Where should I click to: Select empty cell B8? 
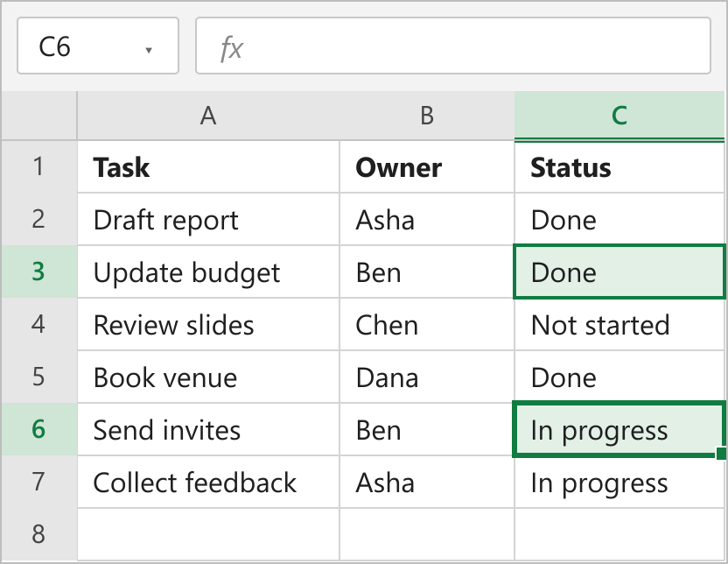coord(427,534)
